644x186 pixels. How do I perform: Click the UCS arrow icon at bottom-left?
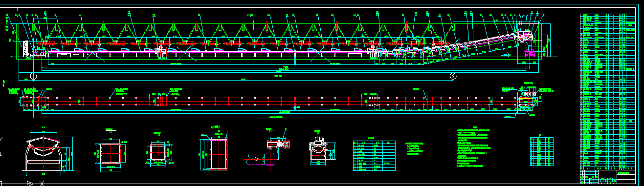click(x=35, y=184)
